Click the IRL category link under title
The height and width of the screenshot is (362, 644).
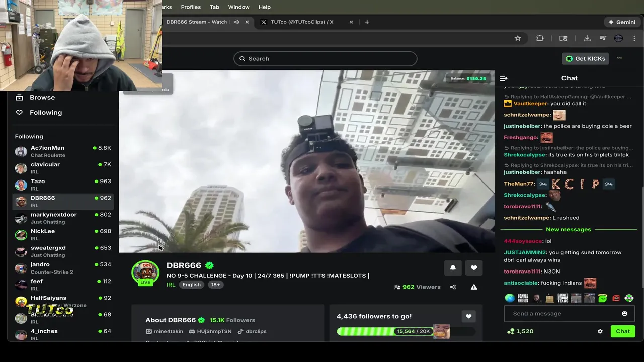(171, 285)
